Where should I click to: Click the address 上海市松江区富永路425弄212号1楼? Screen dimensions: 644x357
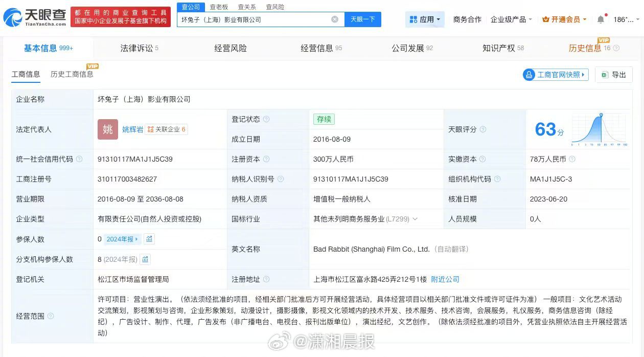tap(370, 279)
